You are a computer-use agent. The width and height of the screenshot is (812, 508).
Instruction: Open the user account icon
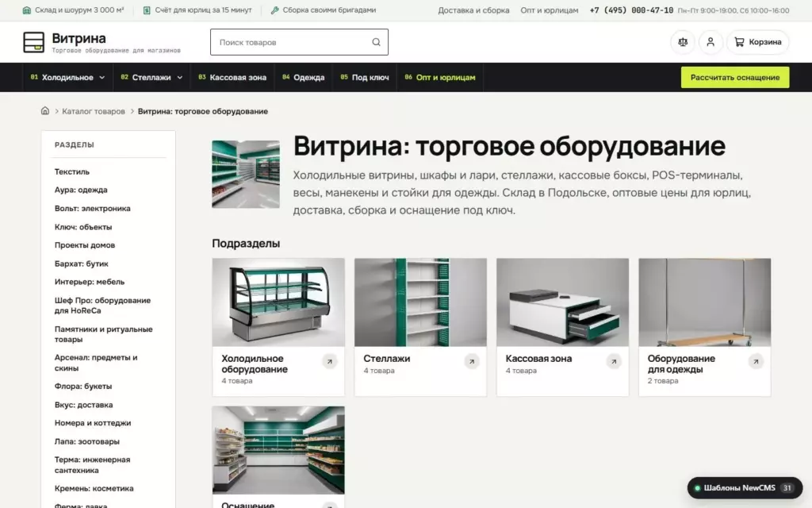[x=710, y=42]
